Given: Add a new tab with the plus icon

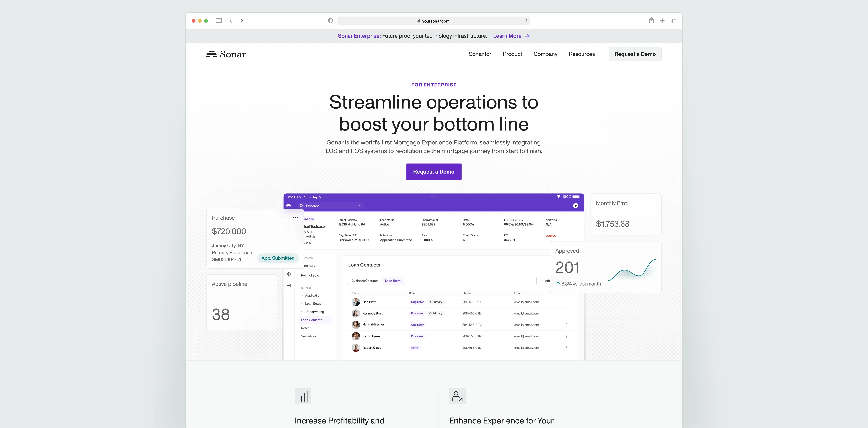Looking at the screenshot, I should [x=662, y=21].
